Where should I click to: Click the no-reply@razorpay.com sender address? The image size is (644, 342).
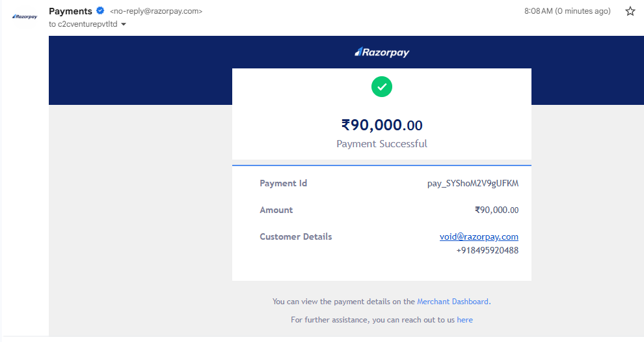pyautogui.click(x=156, y=12)
